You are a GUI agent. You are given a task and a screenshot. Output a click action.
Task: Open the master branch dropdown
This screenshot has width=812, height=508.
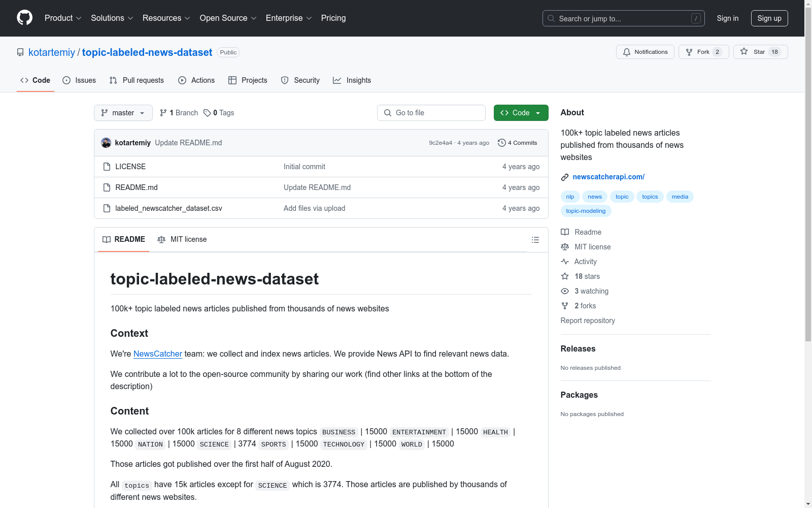[x=123, y=113]
